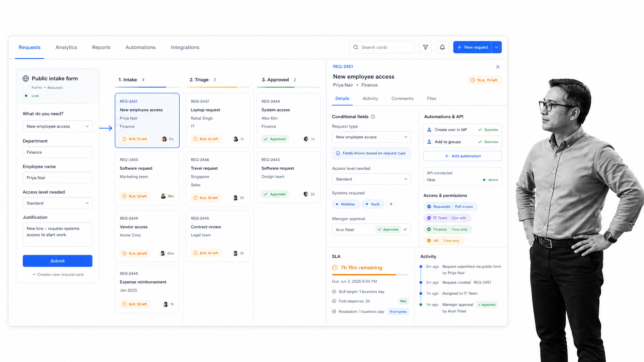Click the In progress badge for Resolution
Viewport: 644px width, 362px height.
[398, 312]
